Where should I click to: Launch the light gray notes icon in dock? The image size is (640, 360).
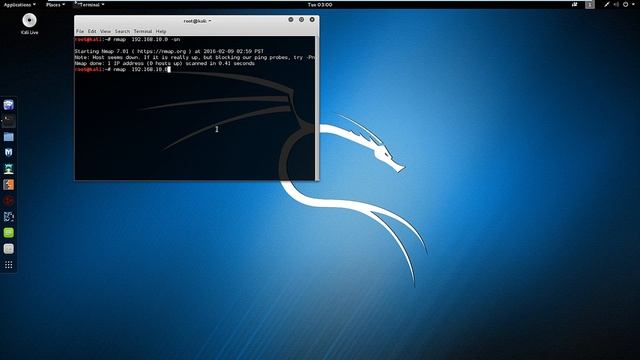9,249
